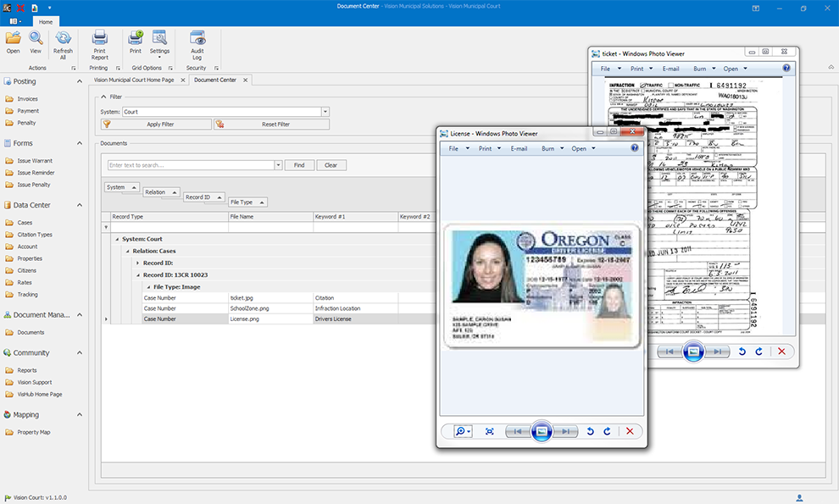The height and width of the screenshot is (504, 839).
Task: Collapse the System: Court group row
Action: (117, 239)
